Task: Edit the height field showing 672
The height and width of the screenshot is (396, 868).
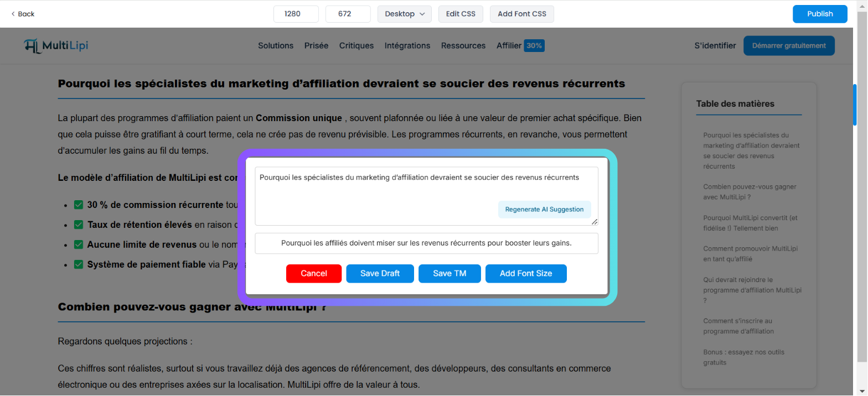Action: tap(348, 14)
